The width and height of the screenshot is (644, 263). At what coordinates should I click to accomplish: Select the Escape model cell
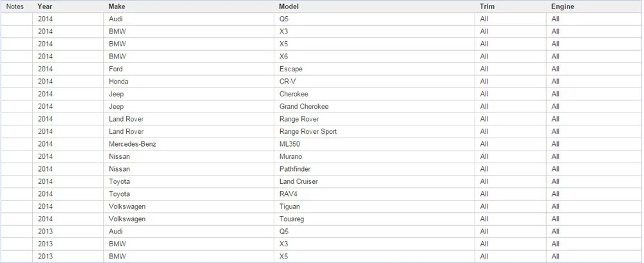tap(374, 69)
